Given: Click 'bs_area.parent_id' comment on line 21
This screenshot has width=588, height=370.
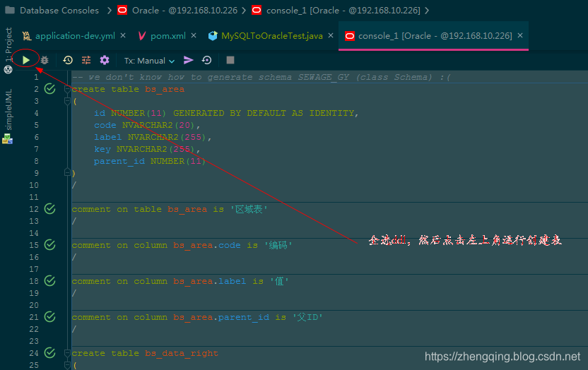Looking at the screenshot, I should (x=221, y=317).
